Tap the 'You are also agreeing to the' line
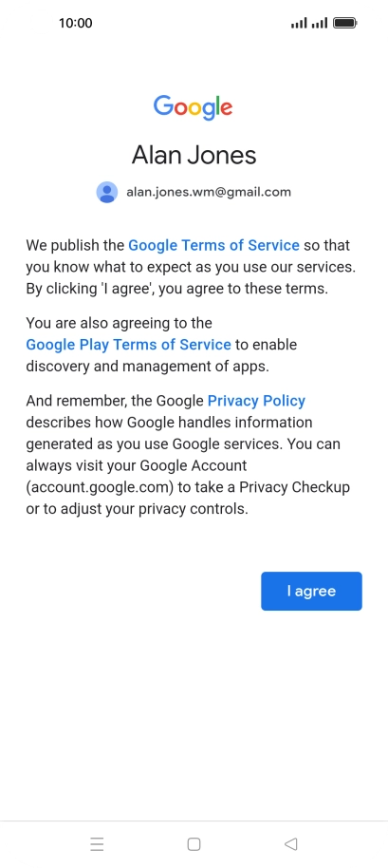388x868 pixels. pos(119,323)
